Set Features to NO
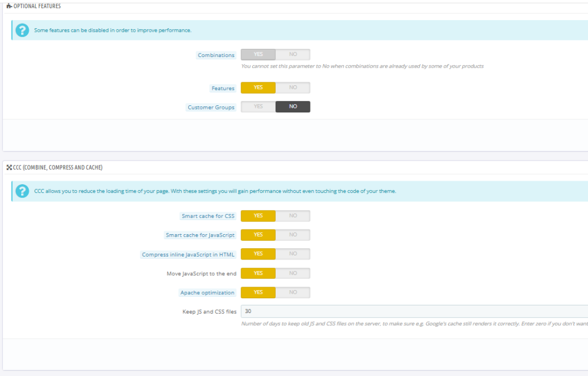 (293, 88)
